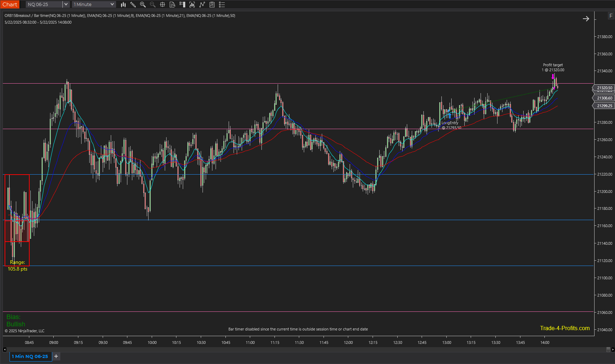Open the 1 Minute interval dropdown
Viewport: 615px width, 364px height.
[94, 5]
